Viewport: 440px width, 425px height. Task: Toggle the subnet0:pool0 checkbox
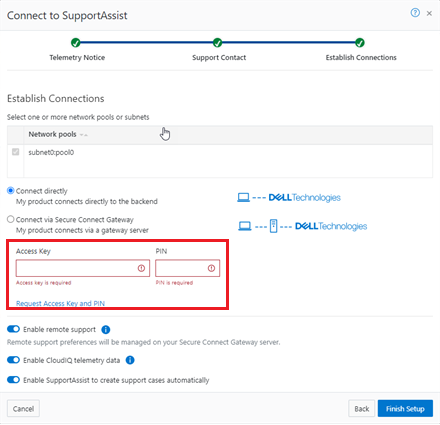click(15, 152)
